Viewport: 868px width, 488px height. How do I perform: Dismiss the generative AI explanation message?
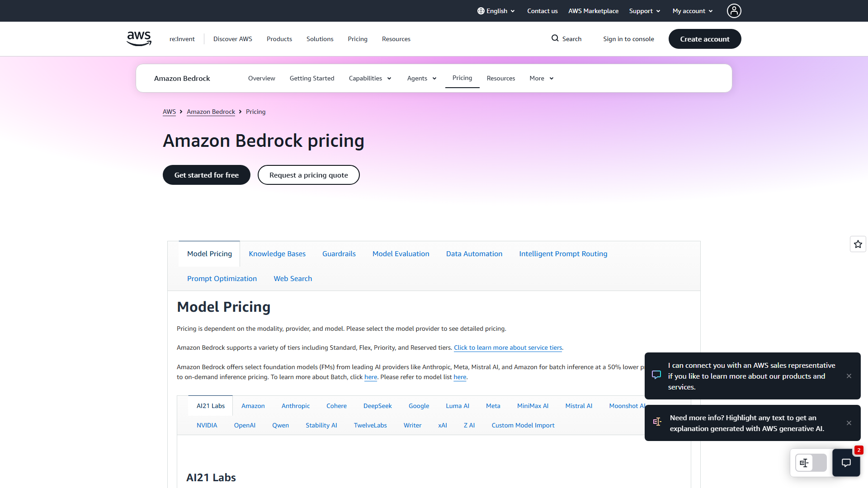pyautogui.click(x=849, y=423)
